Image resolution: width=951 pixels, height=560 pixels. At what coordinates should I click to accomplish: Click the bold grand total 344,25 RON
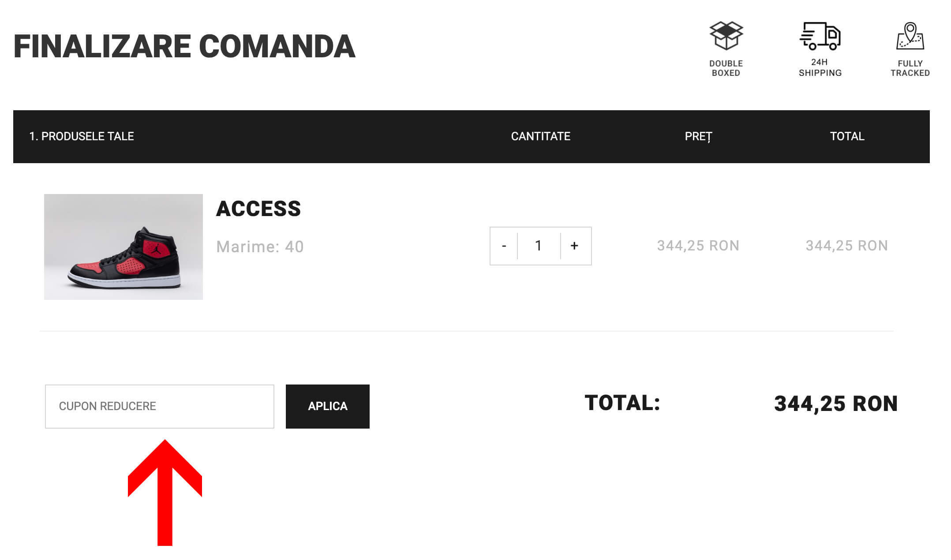[835, 404]
